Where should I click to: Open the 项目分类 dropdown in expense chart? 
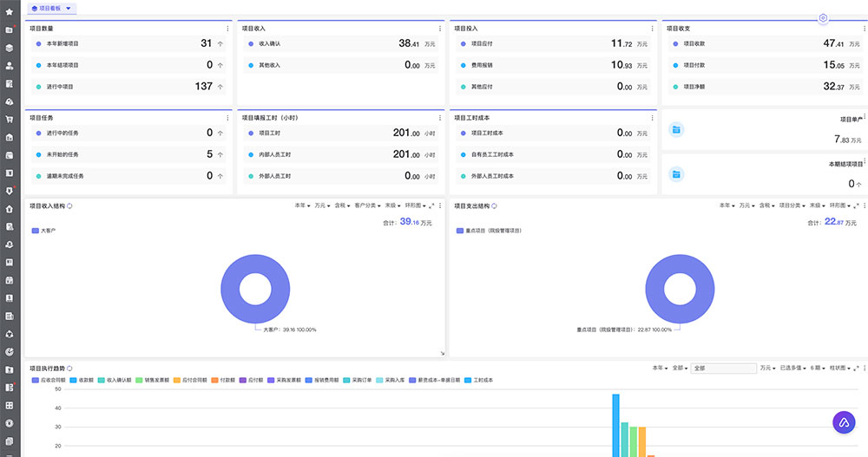point(792,206)
